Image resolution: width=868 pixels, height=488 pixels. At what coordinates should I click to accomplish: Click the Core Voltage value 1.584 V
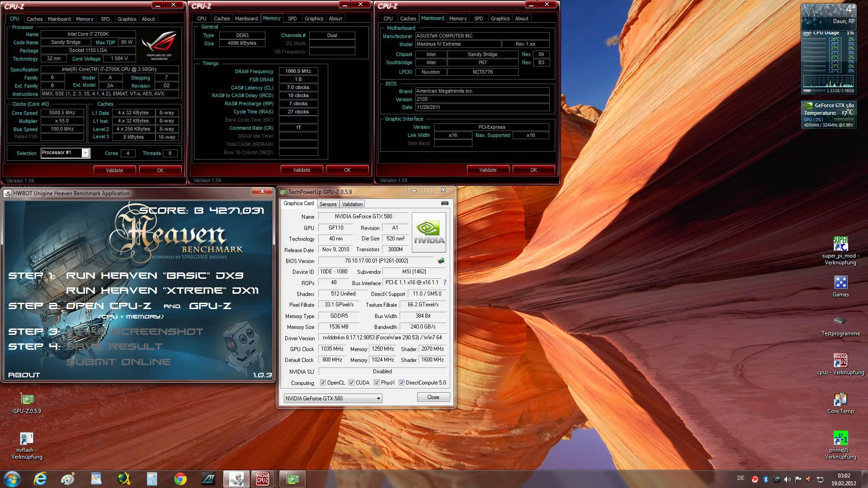coord(119,59)
